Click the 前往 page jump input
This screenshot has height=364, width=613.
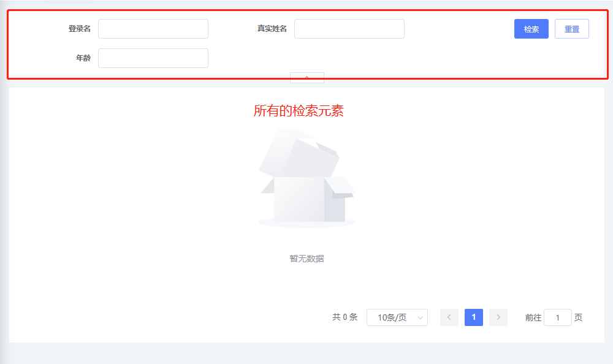point(557,317)
